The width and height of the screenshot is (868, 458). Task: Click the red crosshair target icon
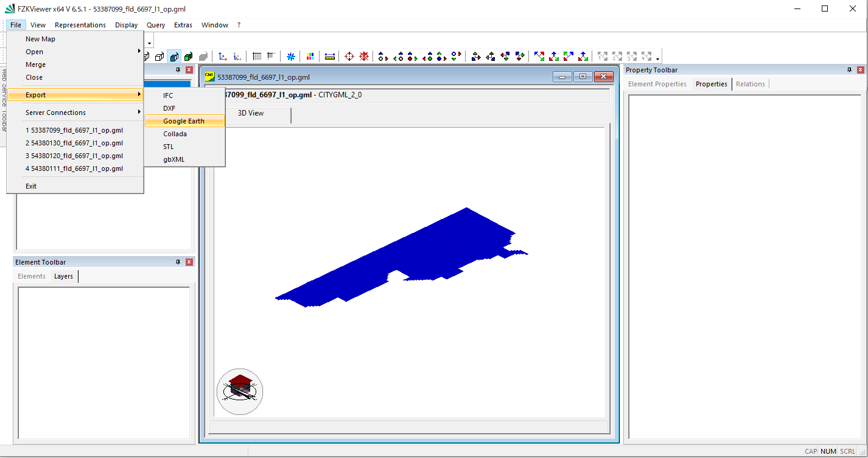pyautogui.click(x=349, y=57)
